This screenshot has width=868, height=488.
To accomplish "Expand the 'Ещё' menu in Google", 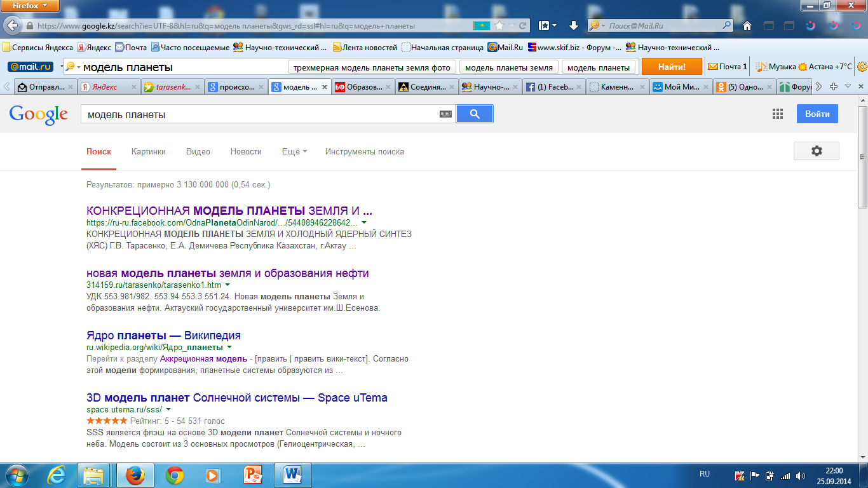I will click(x=294, y=152).
